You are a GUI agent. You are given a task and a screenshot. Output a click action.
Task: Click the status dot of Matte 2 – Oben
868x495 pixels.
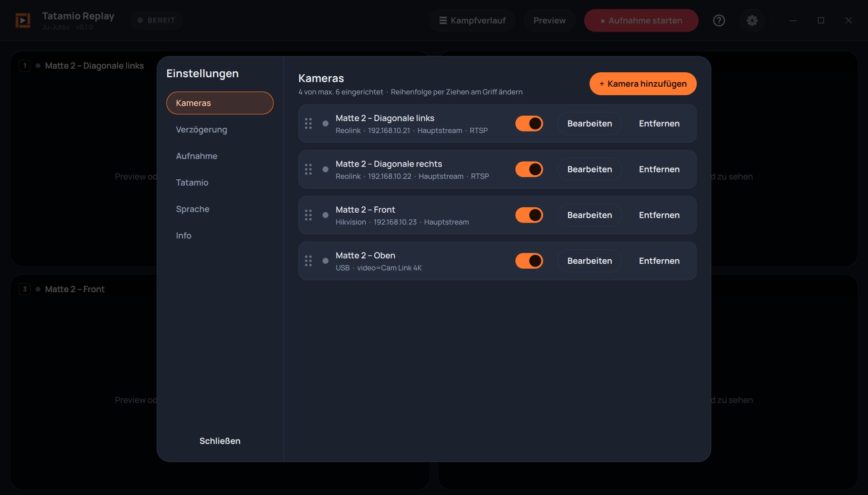(325, 261)
